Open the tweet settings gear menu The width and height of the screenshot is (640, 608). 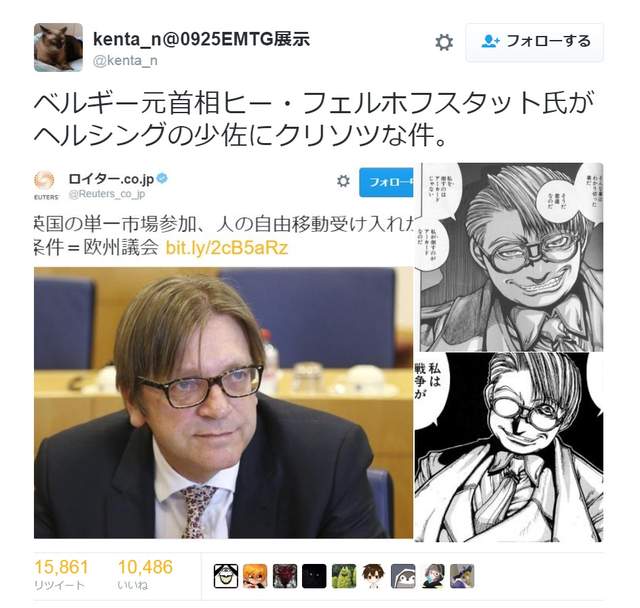tap(444, 42)
